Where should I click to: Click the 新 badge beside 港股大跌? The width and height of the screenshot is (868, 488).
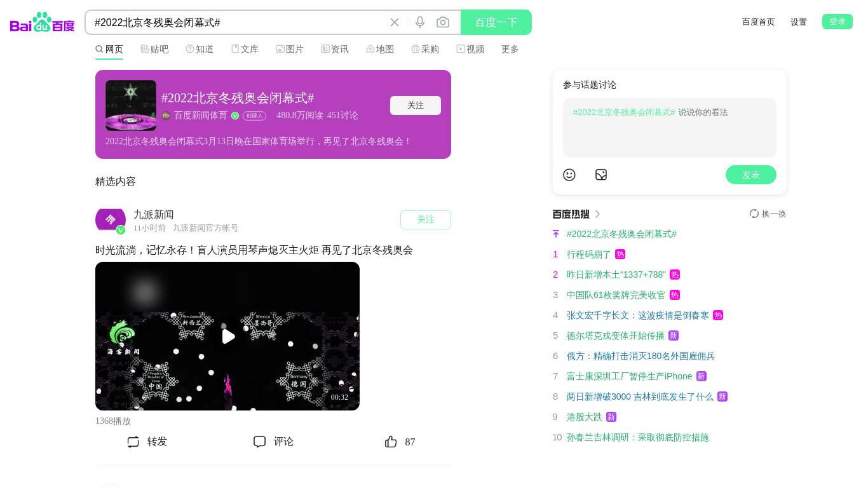[611, 417]
